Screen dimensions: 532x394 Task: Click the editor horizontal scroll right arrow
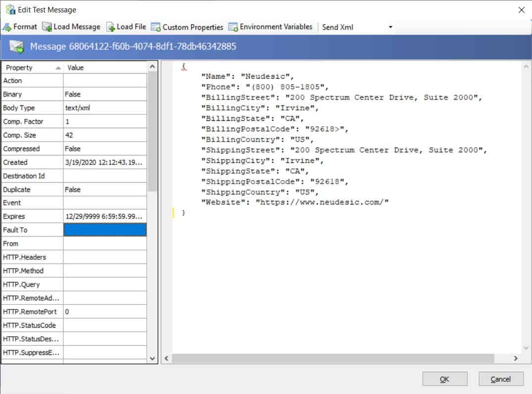pyautogui.click(x=516, y=358)
